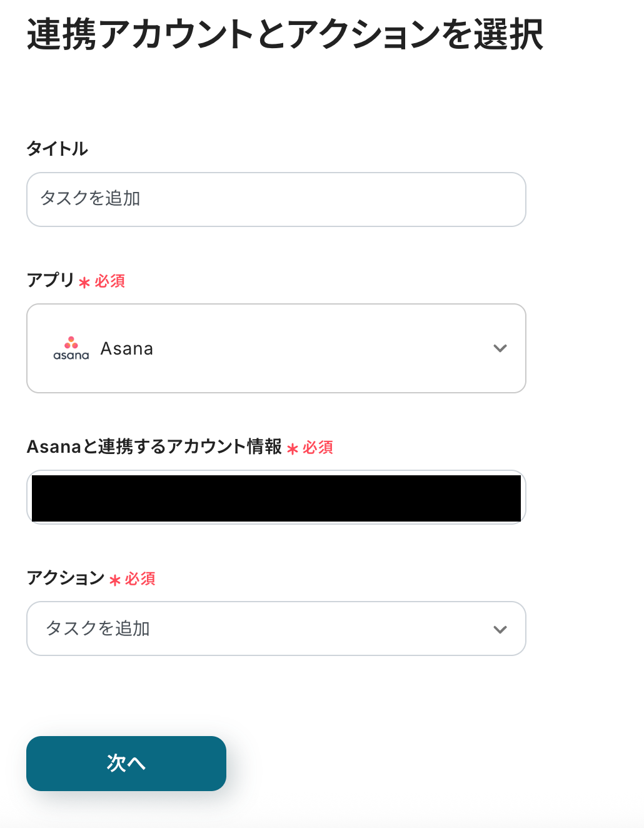The image size is (644, 828).
Task: Click the red asterisk beside アクション
Action: pos(114,580)
